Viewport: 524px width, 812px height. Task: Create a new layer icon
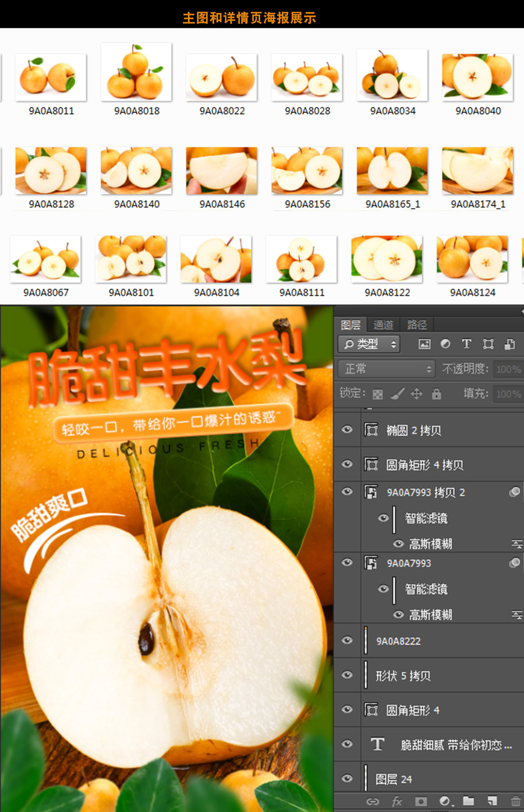(492, 802)
